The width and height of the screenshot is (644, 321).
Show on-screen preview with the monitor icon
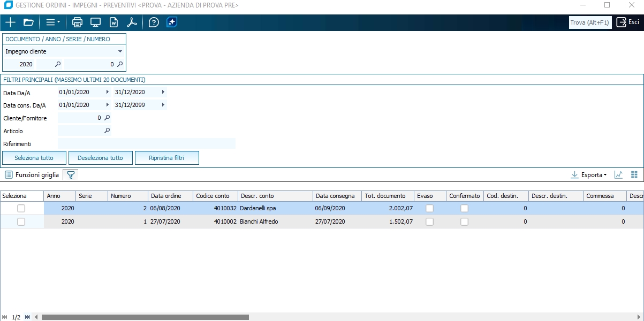[x=95, y=22]
